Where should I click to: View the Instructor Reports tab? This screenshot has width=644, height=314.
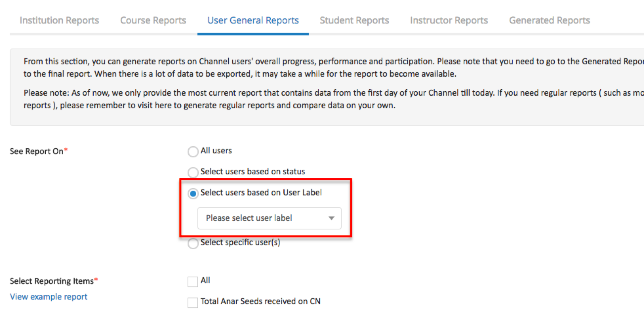[449, 20]
